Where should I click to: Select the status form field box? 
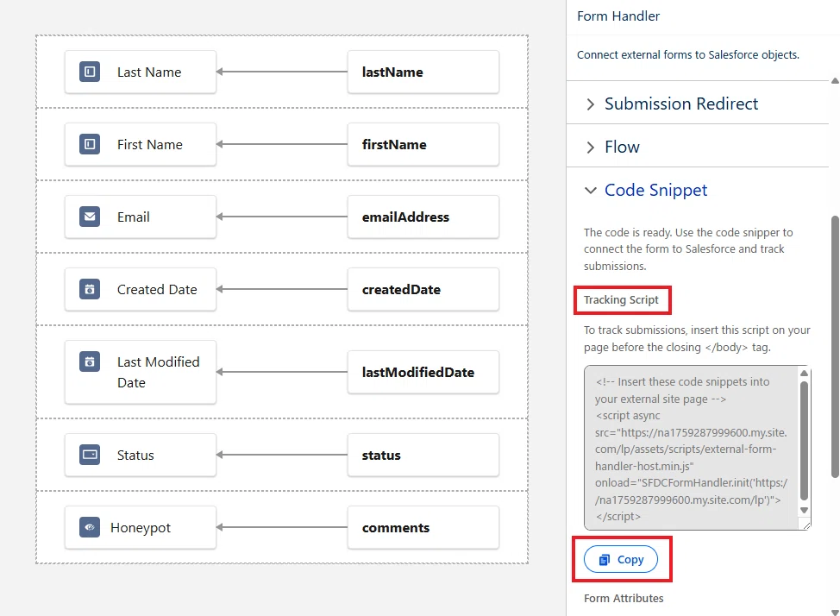click(423, 455)
